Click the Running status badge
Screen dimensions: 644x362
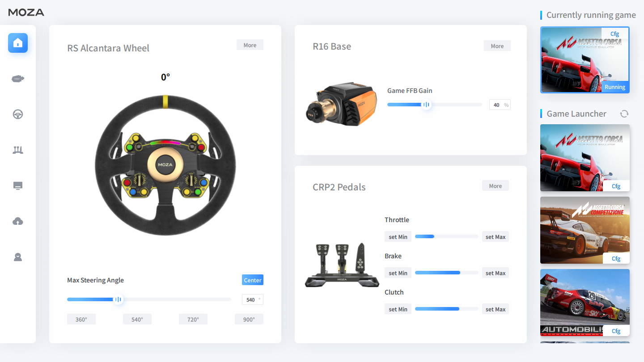tap(615, 87)
